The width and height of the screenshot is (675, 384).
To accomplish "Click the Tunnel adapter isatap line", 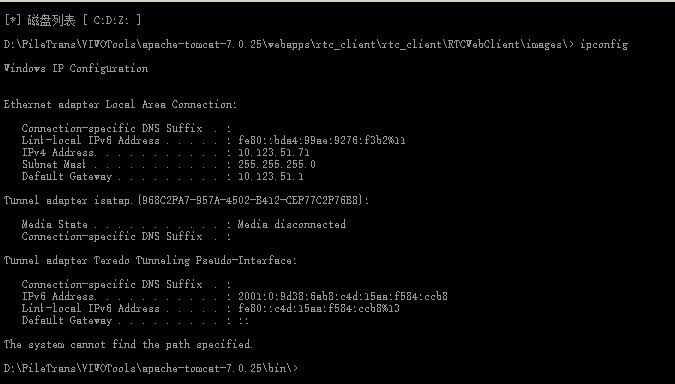I will click(186, 201).
